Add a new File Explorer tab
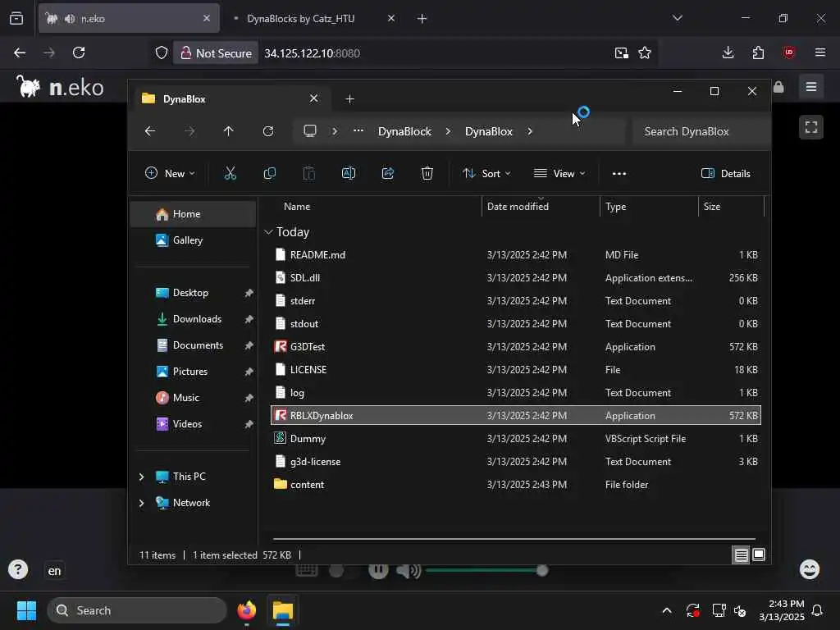 349,99
